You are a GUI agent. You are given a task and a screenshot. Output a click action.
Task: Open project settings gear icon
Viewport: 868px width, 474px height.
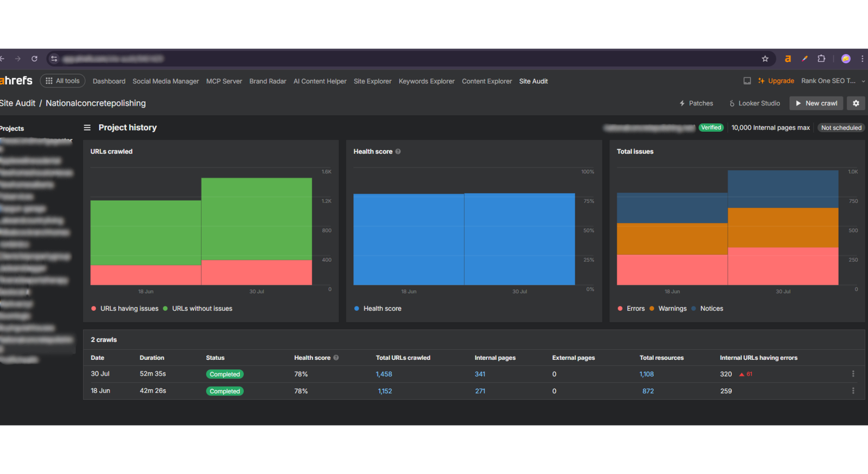(856, 103)
